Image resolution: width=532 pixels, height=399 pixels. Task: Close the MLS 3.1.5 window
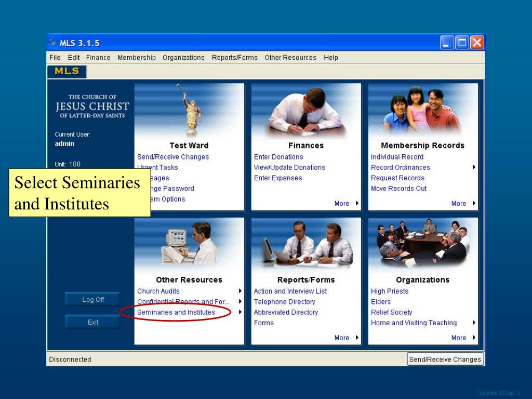477,43
